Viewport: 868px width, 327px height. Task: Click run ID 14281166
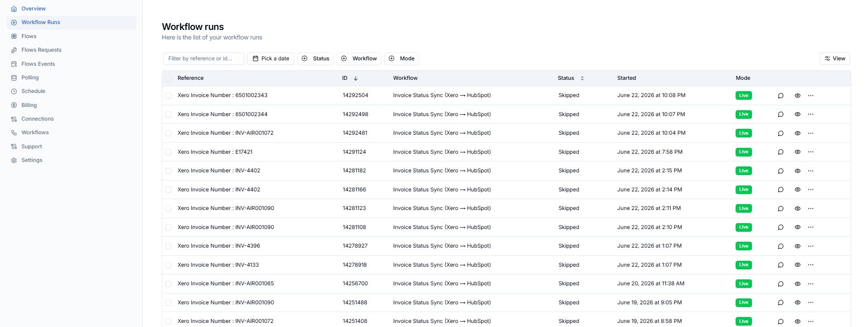pyautogui.click(x=354, y=190)
